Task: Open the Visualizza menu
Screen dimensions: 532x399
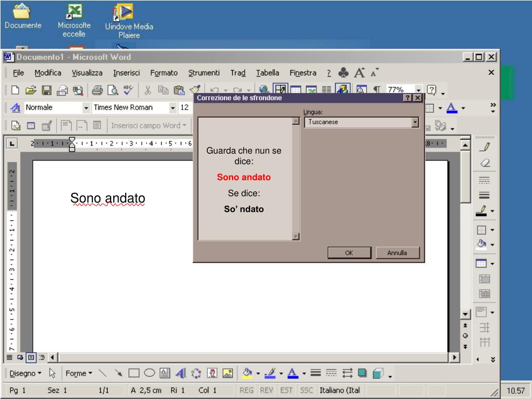Action: click(87, 73)
